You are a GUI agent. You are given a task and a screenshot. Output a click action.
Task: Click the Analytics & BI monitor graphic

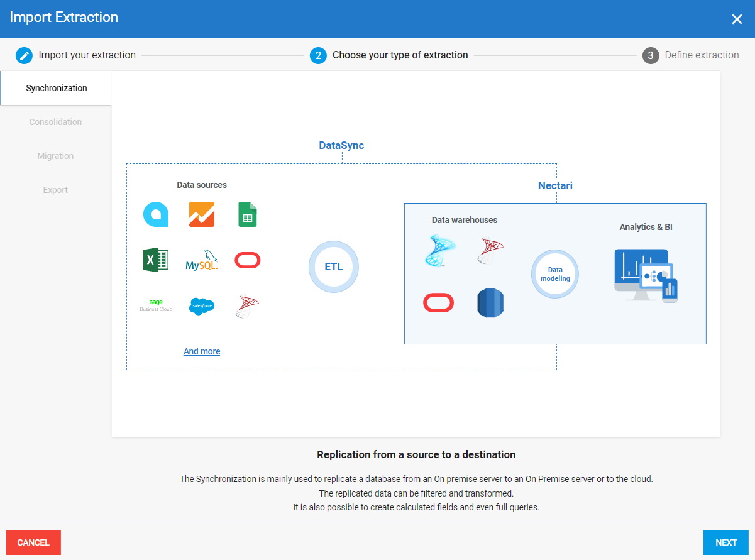[646, 275]
